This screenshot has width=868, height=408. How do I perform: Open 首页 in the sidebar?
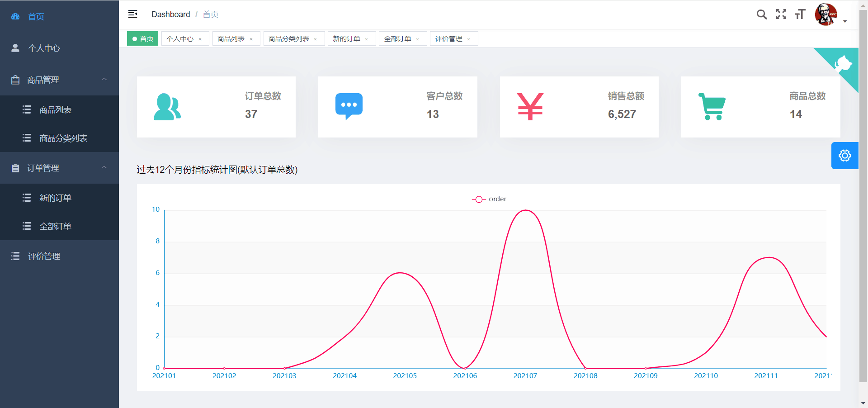coord(59,16)
